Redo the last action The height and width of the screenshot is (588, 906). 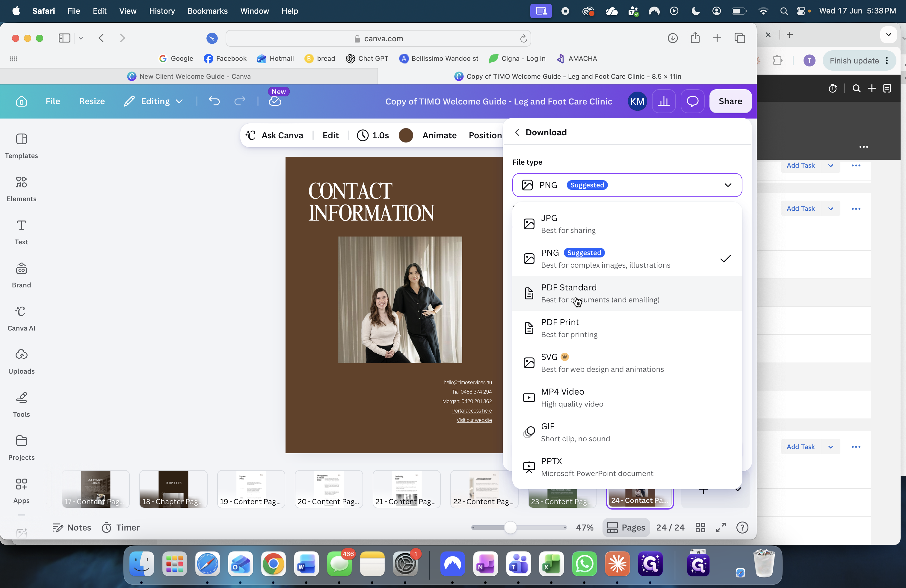pos(239,101)
